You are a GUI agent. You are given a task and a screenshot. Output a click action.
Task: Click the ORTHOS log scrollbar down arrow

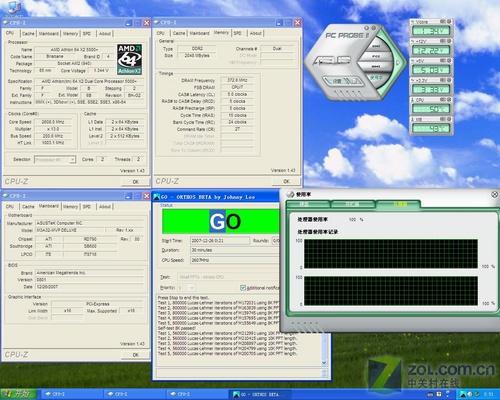pyautogui.click(x=324, y=363)
